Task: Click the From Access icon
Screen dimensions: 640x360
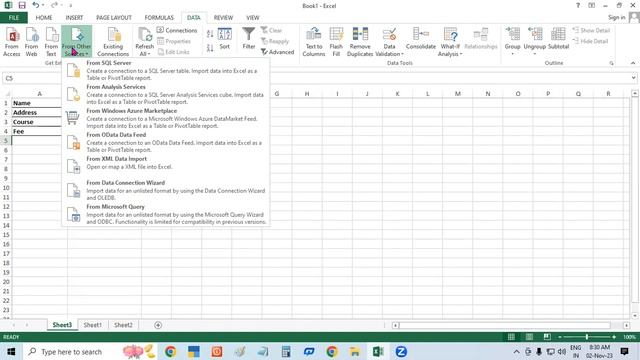Action: pos(12,42)
